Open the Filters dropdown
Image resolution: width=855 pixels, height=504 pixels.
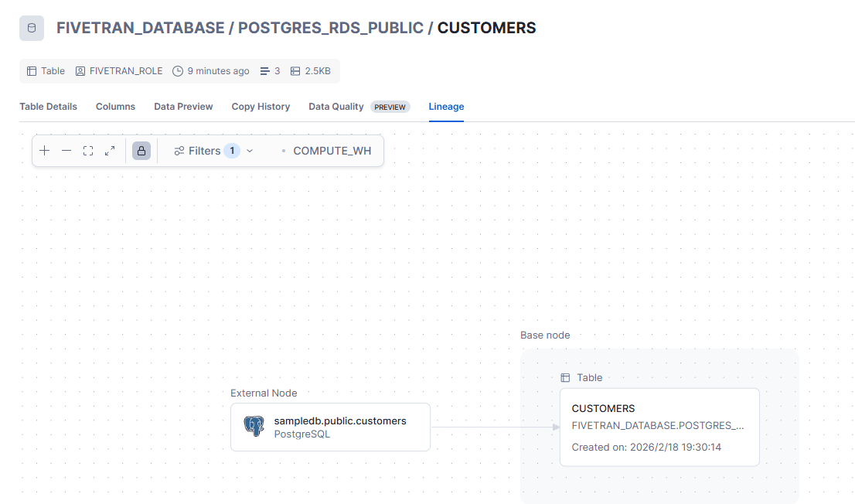pyautogui.click(x=213, y=151)
